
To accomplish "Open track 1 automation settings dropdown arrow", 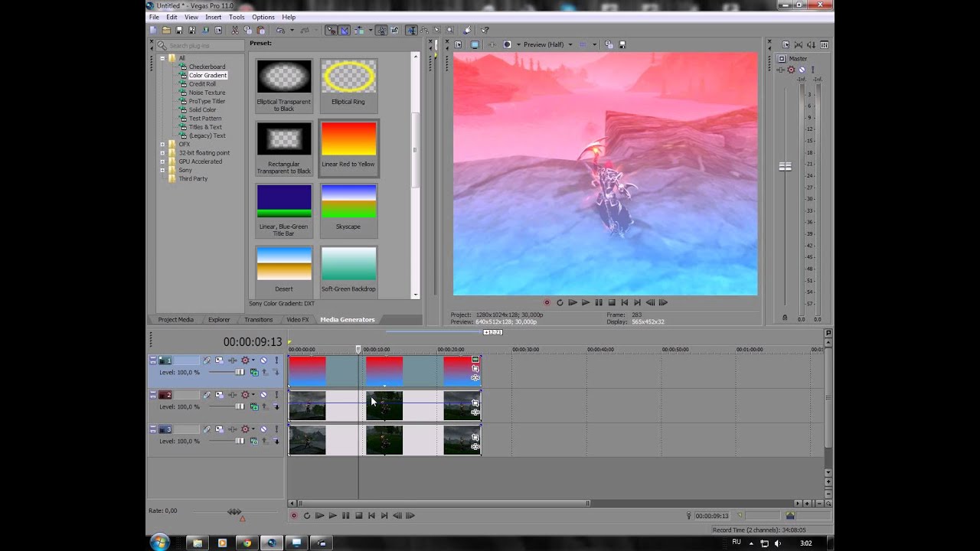I will click(x=253, y=360).
